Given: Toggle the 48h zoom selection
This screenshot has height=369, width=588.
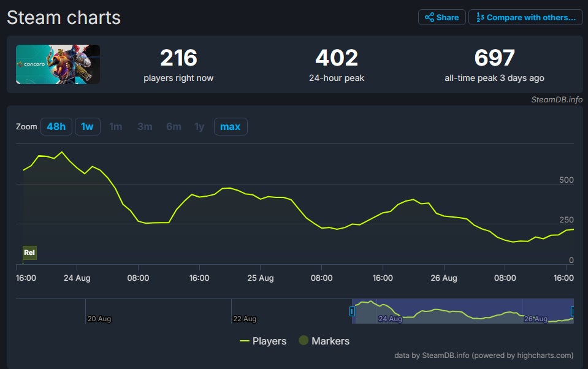Looking at the screenshot, I should [x=56, y=126].
